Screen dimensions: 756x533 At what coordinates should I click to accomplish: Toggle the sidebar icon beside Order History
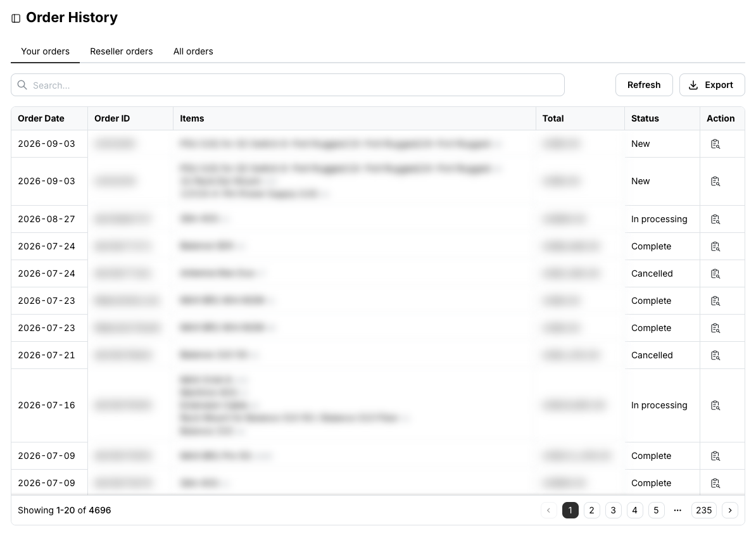pyautogui.click(x=16, y=18)
